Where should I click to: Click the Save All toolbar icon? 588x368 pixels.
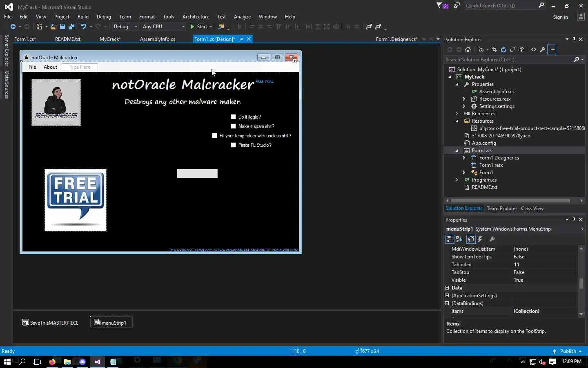click(x=71, y=27)
